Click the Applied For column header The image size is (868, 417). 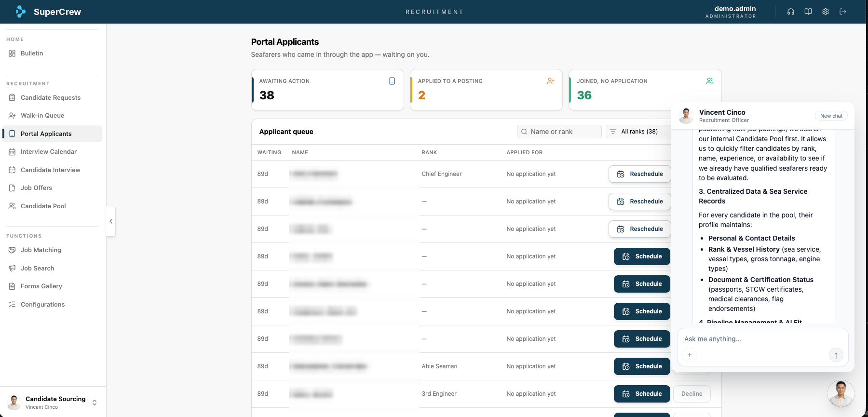click(x=524, y=152)
